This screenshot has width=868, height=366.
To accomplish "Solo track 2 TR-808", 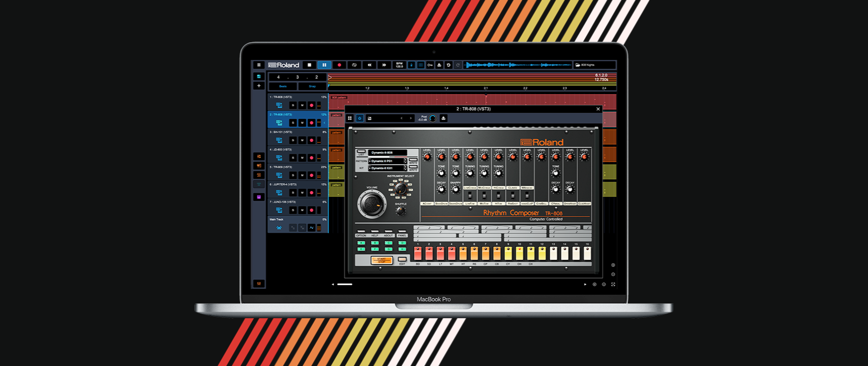I will [x=293, y=123].
